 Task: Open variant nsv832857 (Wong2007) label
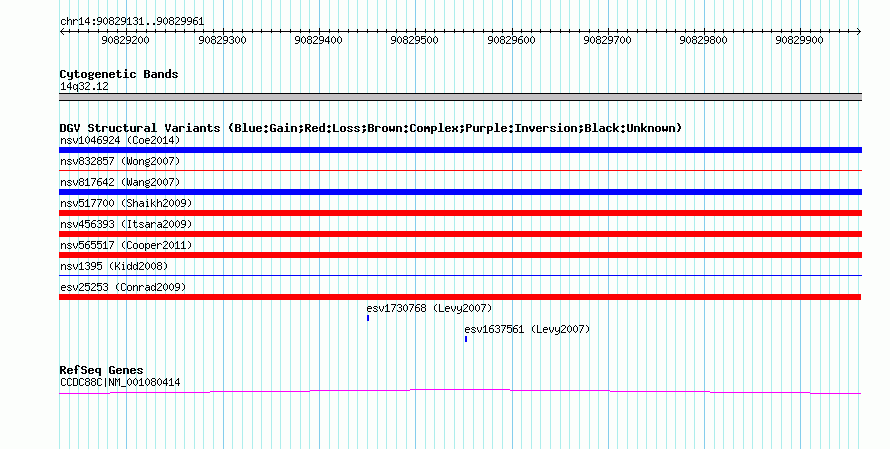(120, 161)
